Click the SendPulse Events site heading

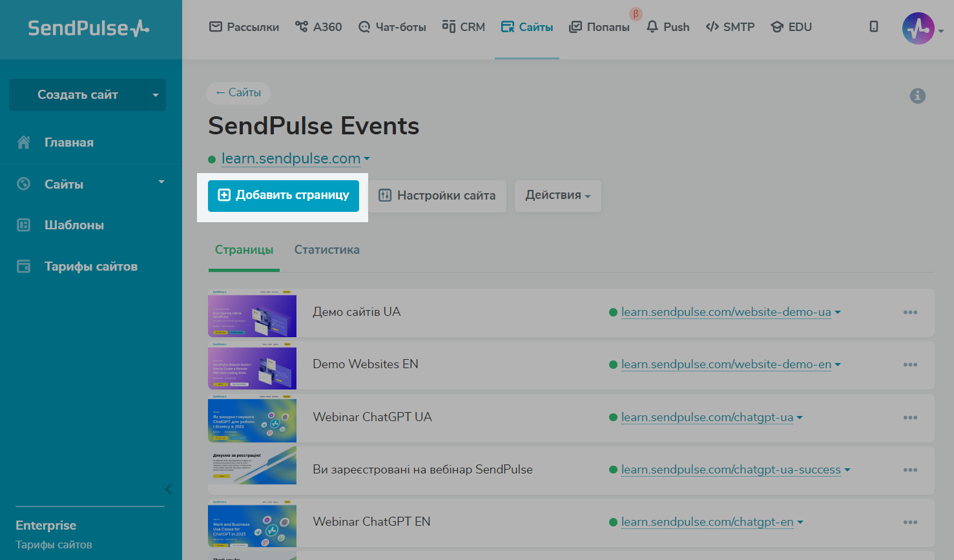[x=314, y=126]
